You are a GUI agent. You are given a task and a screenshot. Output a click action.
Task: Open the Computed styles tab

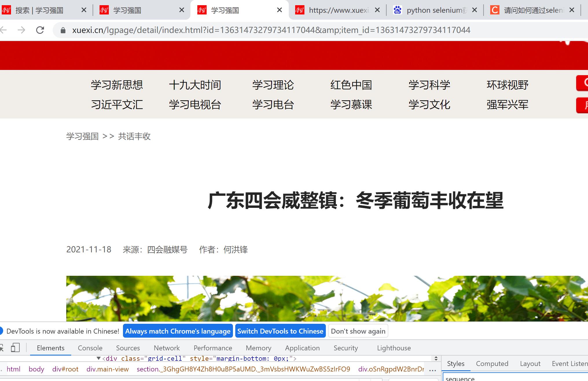pyautogui.click(x=492, y=364)
